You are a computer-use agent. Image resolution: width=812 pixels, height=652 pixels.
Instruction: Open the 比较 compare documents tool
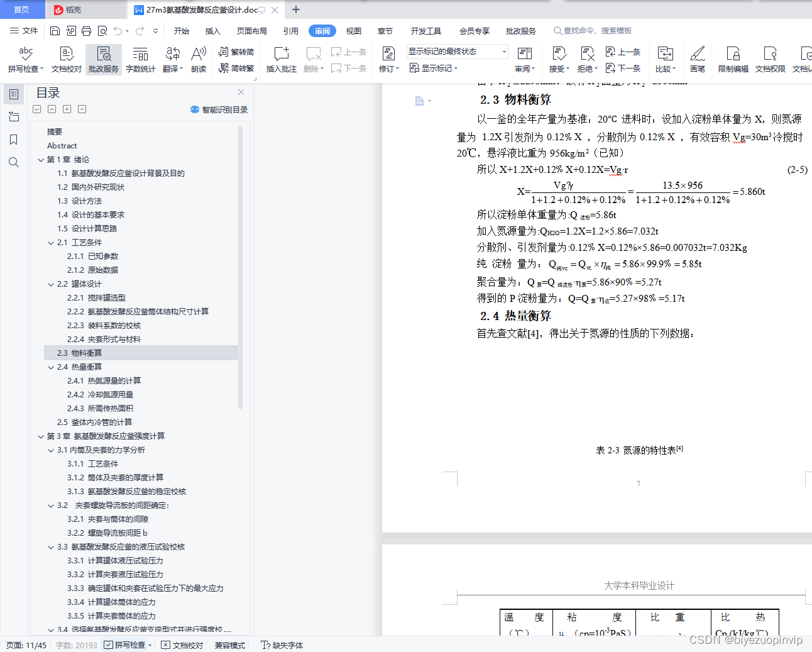click(665, 60)
